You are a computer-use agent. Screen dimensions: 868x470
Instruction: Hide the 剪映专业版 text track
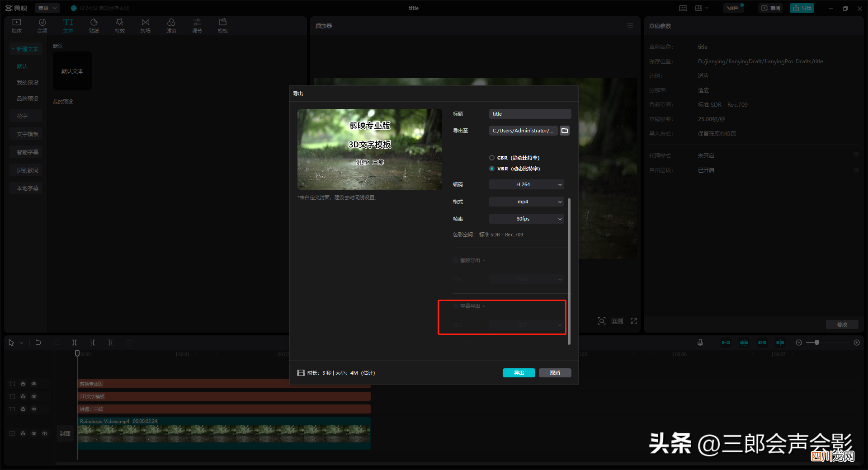pos(34,384)
